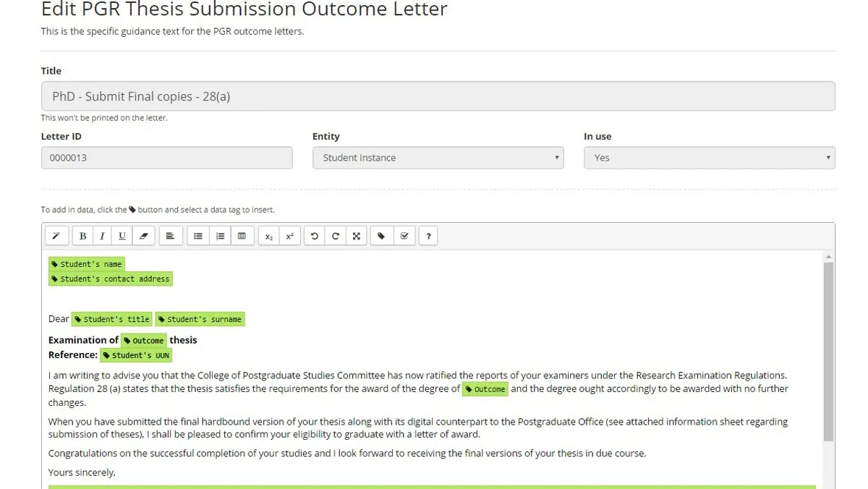Insert a bulleted list
Image resolution: width=868 pixels, height=489 pixels.
click(197, 236)
